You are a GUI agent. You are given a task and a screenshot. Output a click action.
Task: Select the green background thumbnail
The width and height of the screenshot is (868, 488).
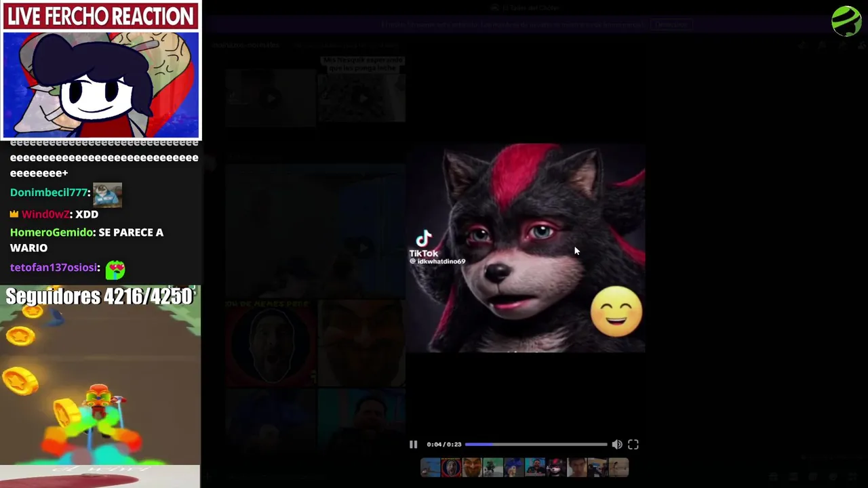(493, 468)
